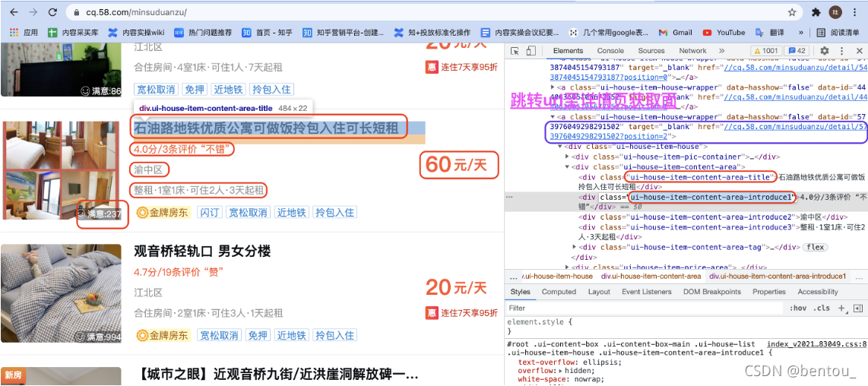This screenshot has height=386, width=868.
Task: Click the 1001 warnings counter
Action: click(765, 51)
